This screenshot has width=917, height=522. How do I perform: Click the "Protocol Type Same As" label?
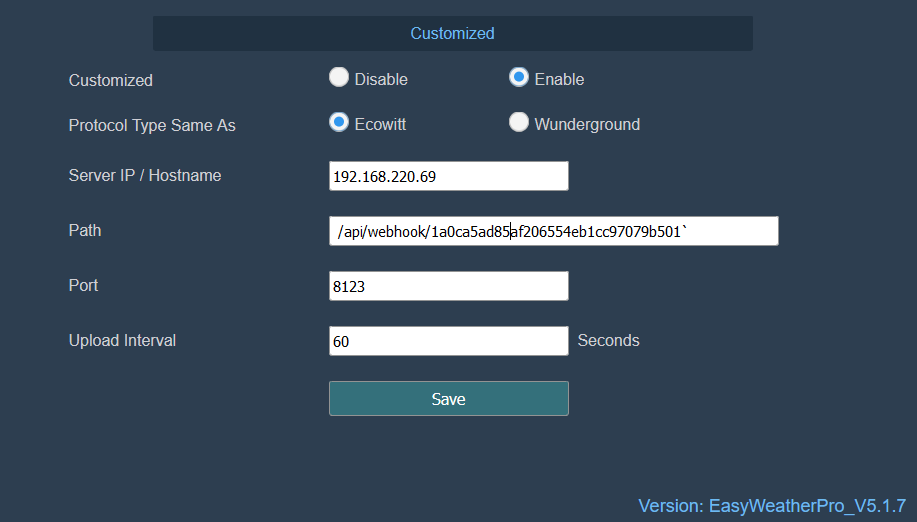(x=152, y=126)
